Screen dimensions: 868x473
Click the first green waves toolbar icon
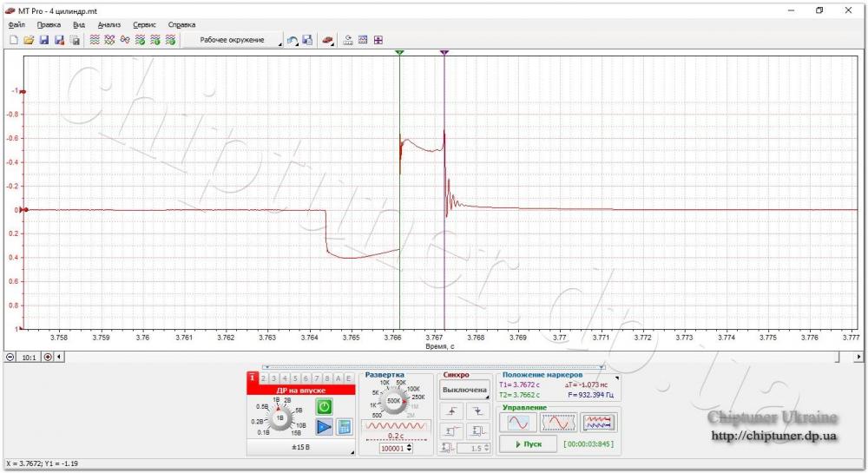[95, 40]
